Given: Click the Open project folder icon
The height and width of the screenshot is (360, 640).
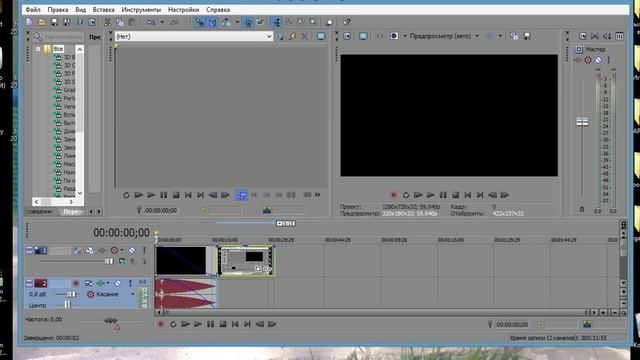Looking at the screenshot, I should coord(42,22).
